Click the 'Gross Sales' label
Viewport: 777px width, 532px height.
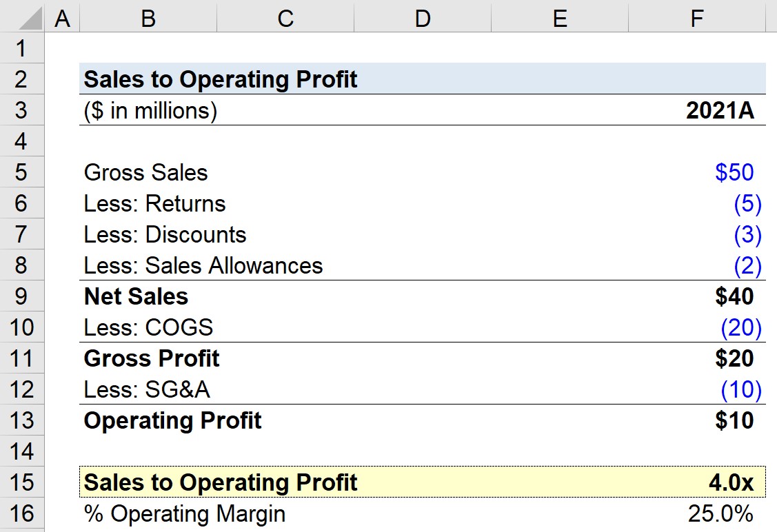pos(145,172)
